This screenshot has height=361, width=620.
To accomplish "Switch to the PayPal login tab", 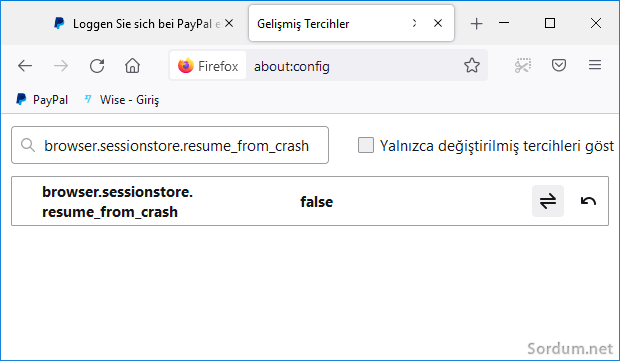I will (x=137, y=24).
